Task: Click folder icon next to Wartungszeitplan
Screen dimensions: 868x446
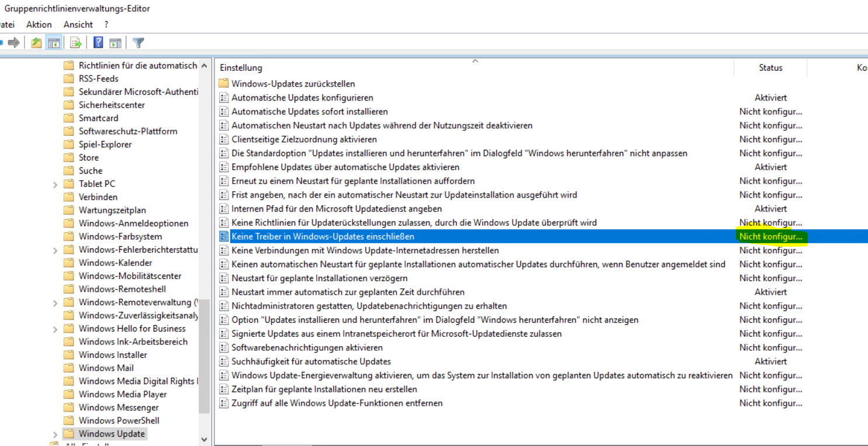Action: [69, 210]
